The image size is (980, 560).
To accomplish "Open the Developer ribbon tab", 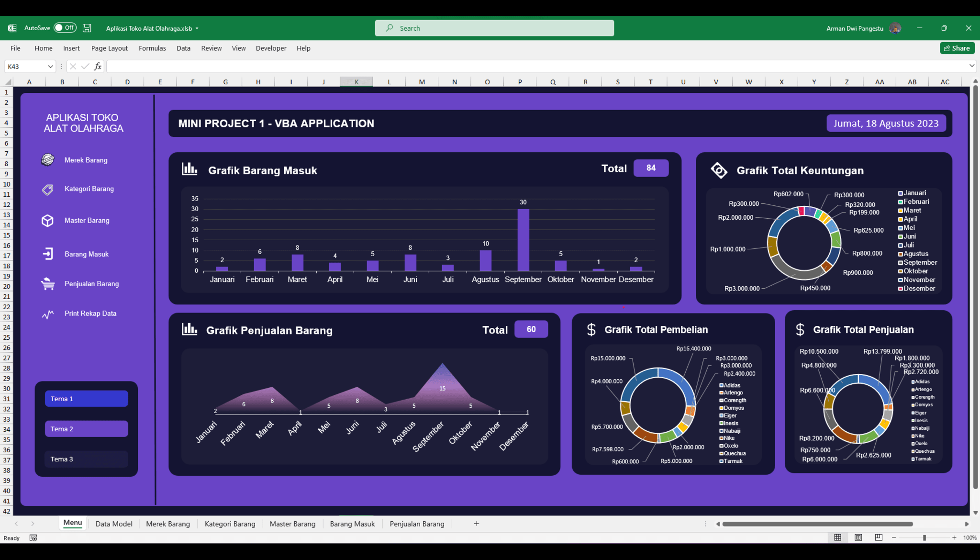I will click(x=271, y=48).
